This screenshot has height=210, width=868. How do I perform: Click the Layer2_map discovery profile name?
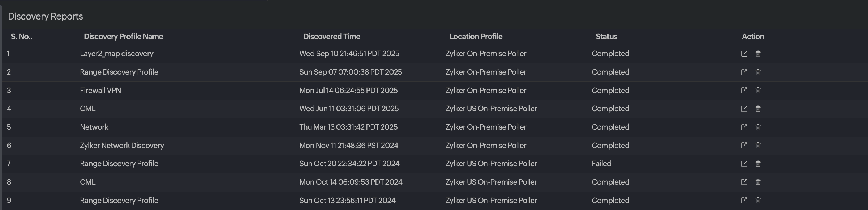116,54
